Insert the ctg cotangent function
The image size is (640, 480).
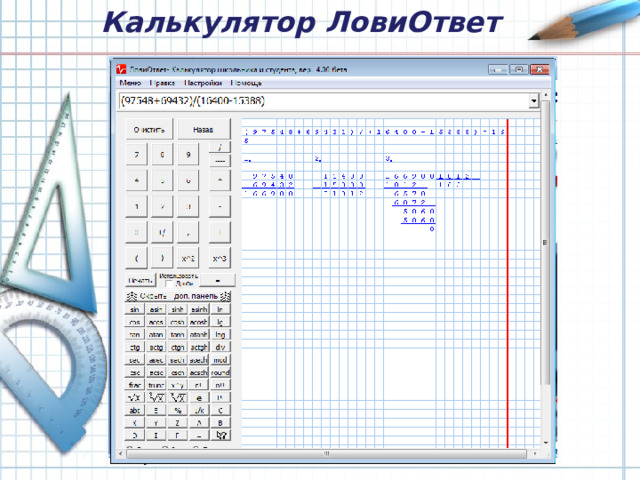[x=135, y=347]
